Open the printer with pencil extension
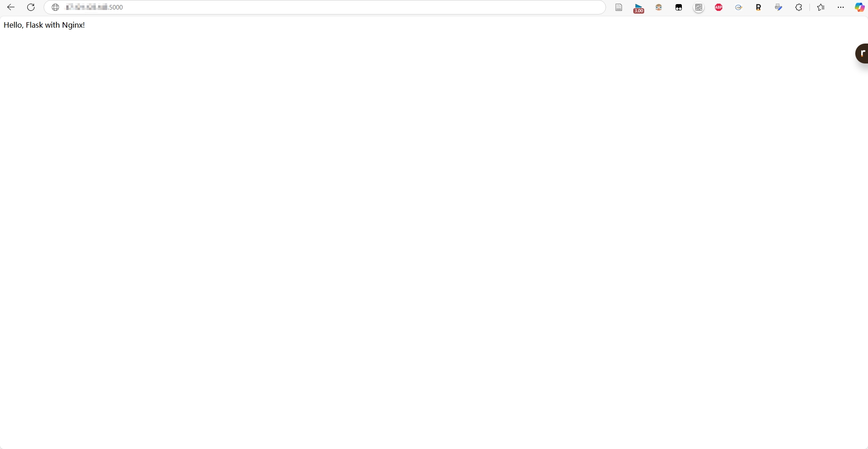The height and width of the screenshot is (449, 868). pos(779,7)
